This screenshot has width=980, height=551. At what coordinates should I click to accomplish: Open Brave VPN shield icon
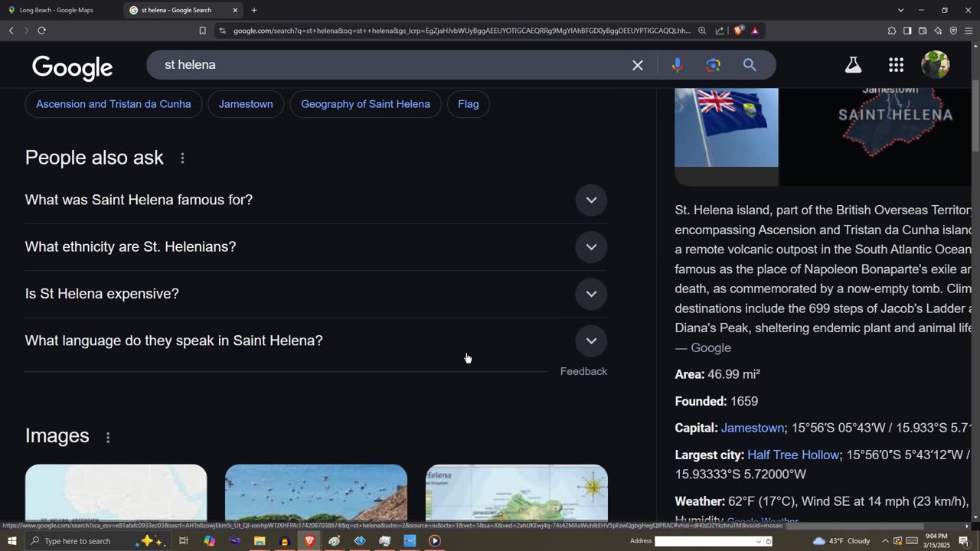tap(953, 31)
